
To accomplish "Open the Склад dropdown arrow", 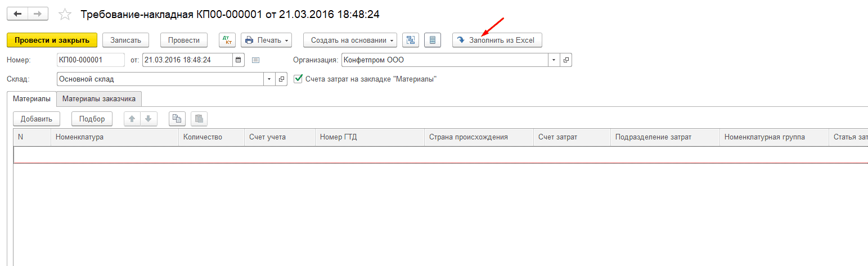I will pos(270,79).
